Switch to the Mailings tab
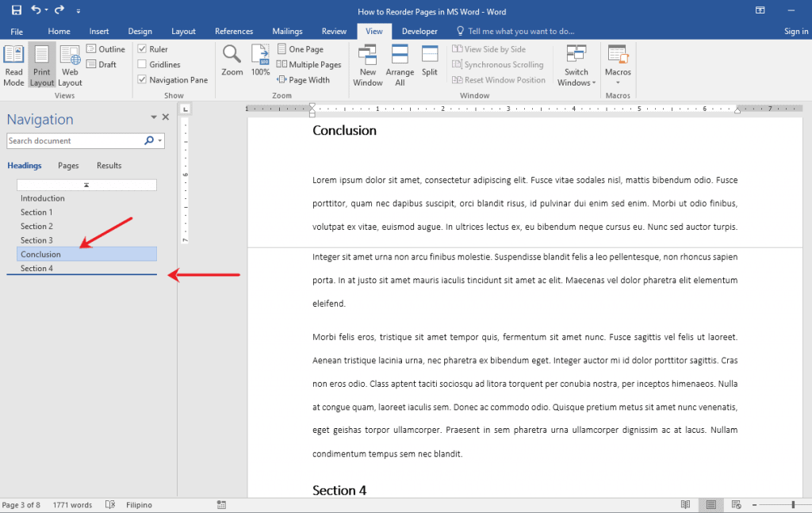 (x=287, y=31)
